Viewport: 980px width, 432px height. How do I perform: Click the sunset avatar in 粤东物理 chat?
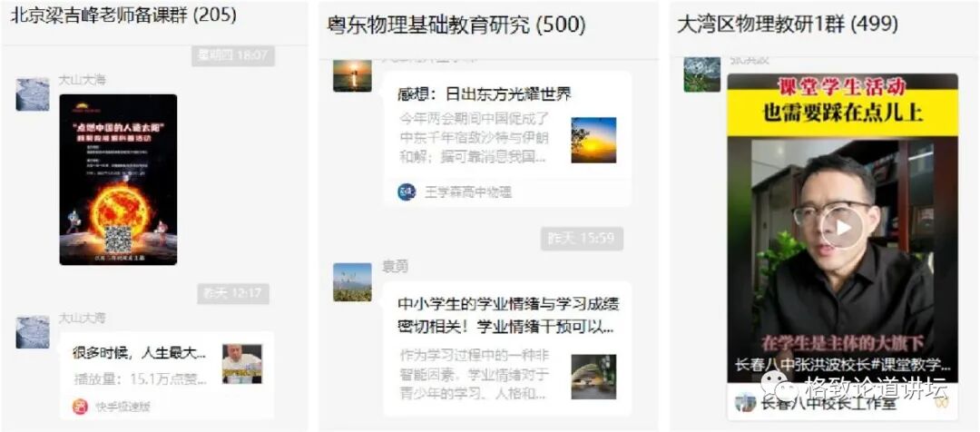(x=352, y=75)
